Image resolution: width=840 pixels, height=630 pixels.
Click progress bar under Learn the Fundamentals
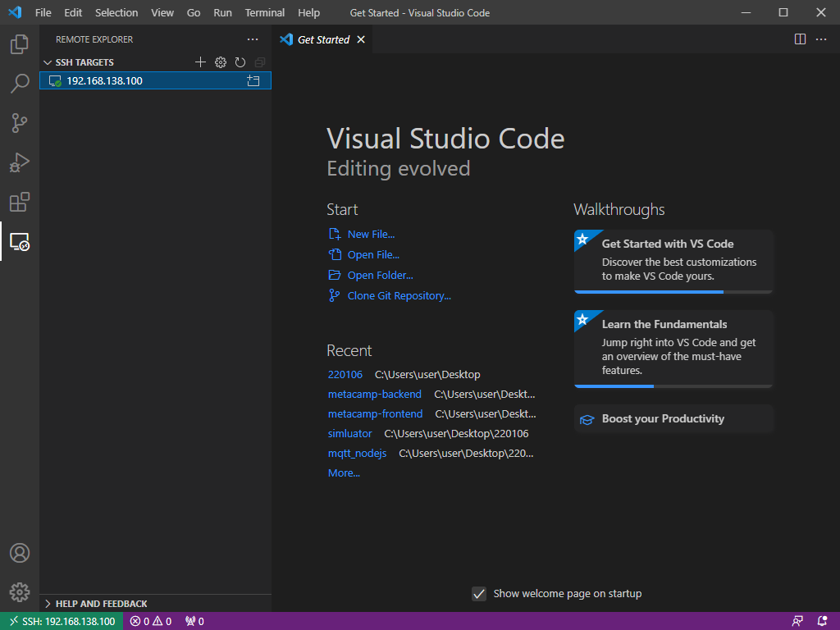[x=673, y=386]
